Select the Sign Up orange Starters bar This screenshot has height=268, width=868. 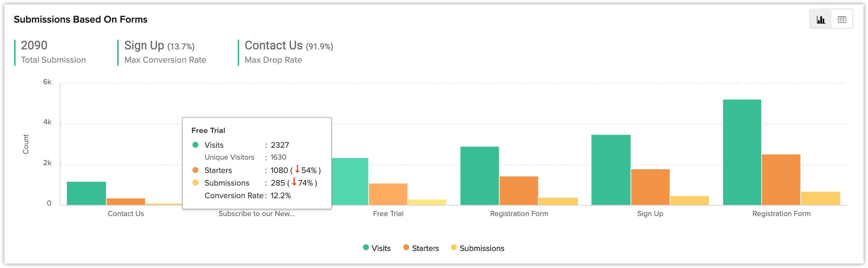tap(650, 187)
